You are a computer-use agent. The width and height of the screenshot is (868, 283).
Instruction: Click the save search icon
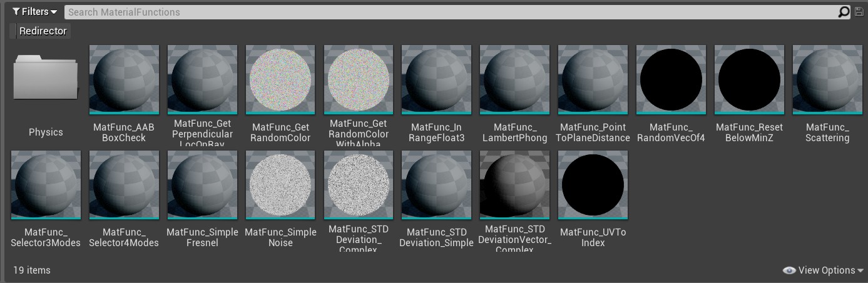click(x=859, y=12)
